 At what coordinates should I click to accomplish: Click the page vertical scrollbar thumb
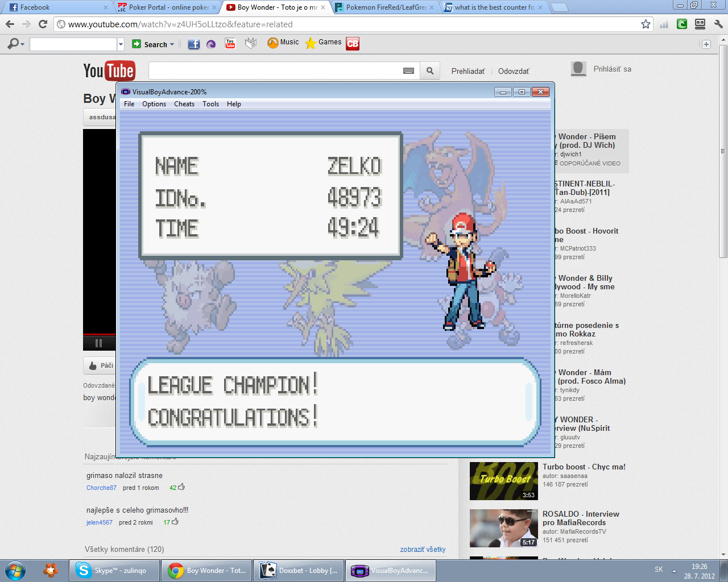pos(723,150)
